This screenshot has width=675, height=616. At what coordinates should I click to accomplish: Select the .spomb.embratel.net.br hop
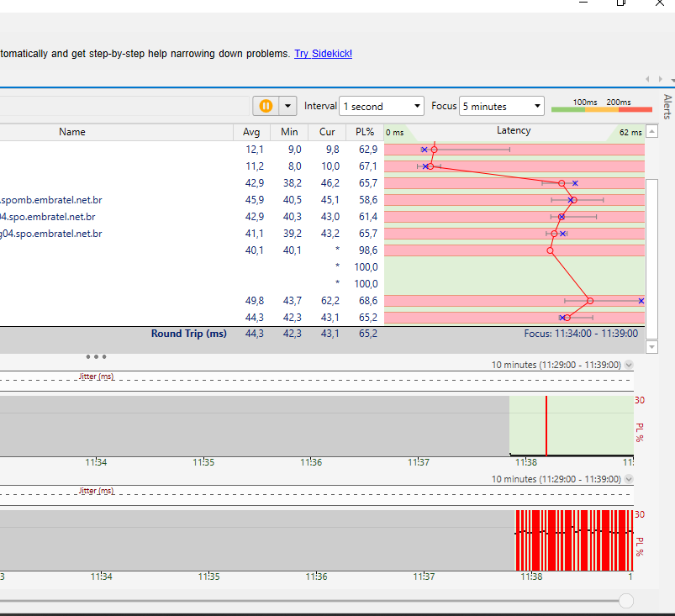pos(51,200)
